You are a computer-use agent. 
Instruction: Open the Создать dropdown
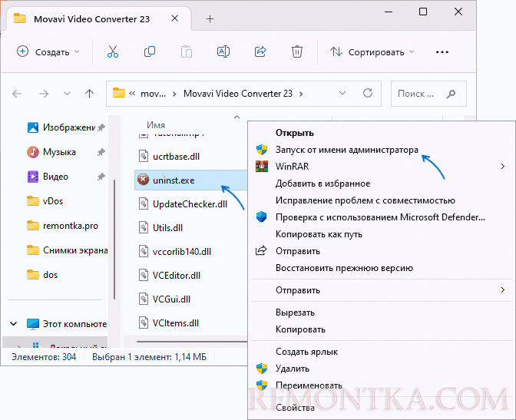(48, 52)
